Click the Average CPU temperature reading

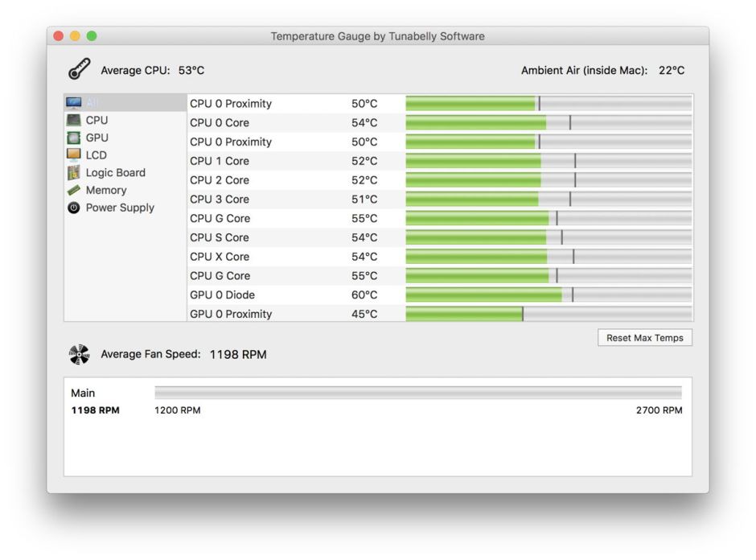coord(193,69)
